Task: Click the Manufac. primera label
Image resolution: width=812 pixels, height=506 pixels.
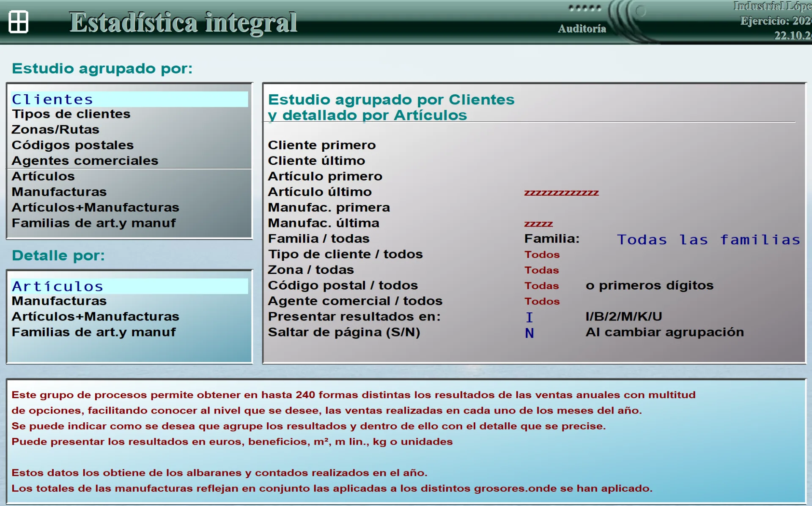Action: click(329, 208)
